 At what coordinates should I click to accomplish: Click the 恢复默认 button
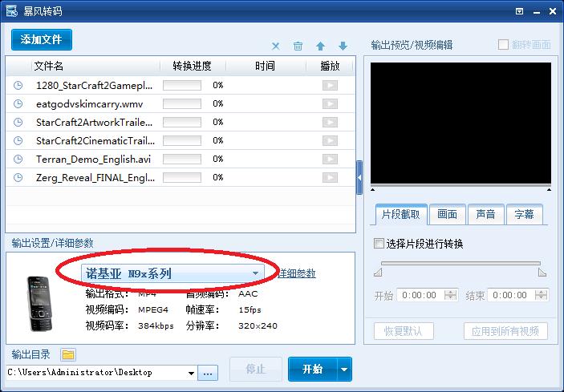404,331
